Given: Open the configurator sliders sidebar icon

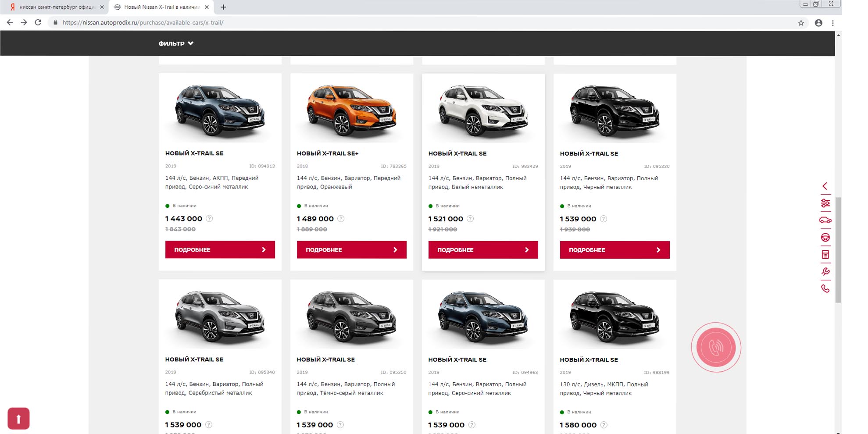Looking at the screenshot, I should (825, 203).
